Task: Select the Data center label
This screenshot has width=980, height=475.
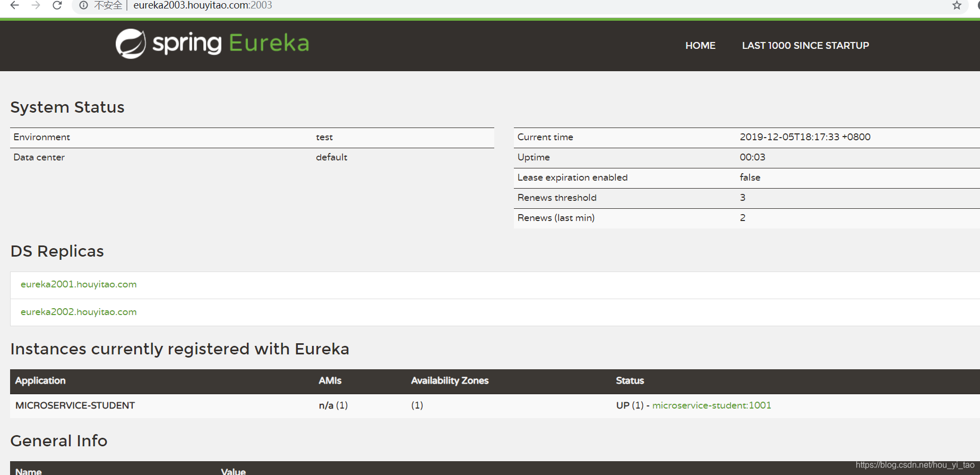Action: click(x=39, y=157)
